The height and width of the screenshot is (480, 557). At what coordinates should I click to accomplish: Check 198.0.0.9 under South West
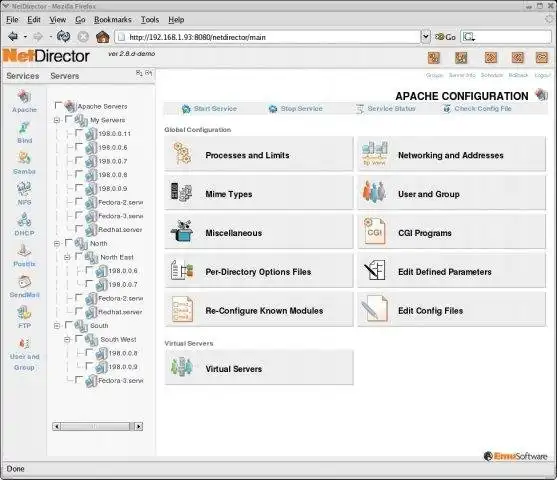(x=89, y=366)
